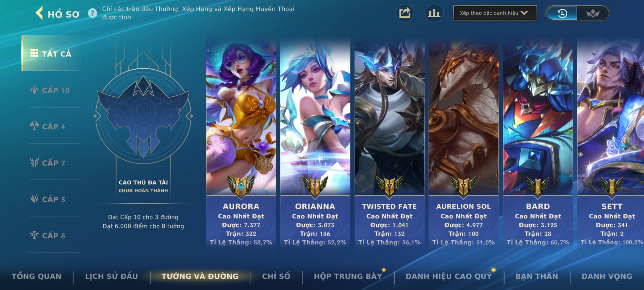Switch to the history clock toggle

pyautogui.click(x=562, y=13)
